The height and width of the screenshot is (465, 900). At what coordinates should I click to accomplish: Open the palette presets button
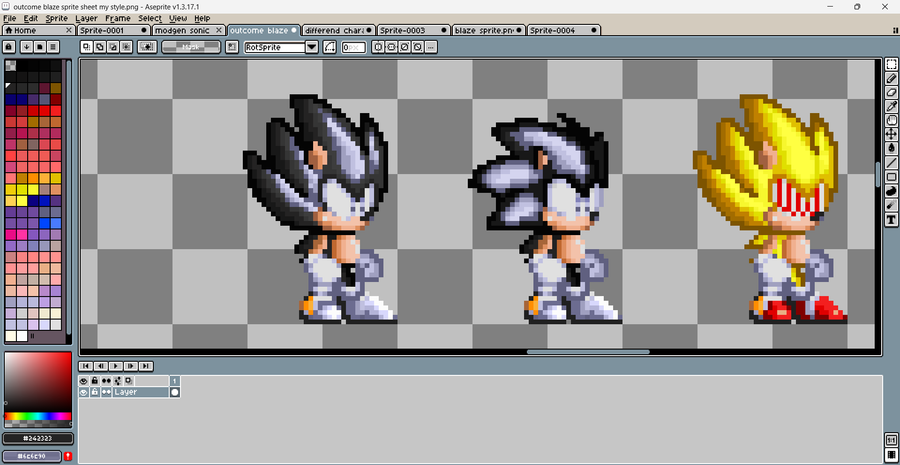pos(40,47)
